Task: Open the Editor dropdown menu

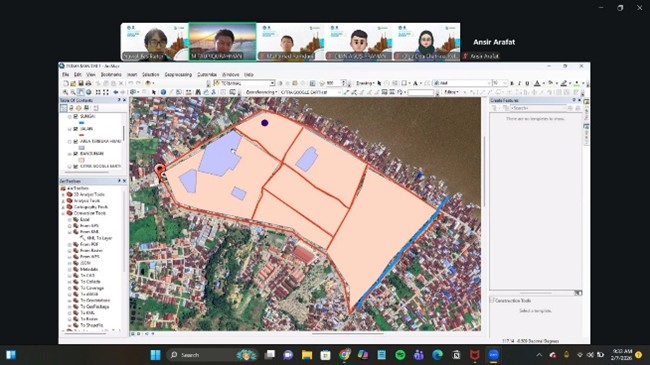Action: coord(452,92)
